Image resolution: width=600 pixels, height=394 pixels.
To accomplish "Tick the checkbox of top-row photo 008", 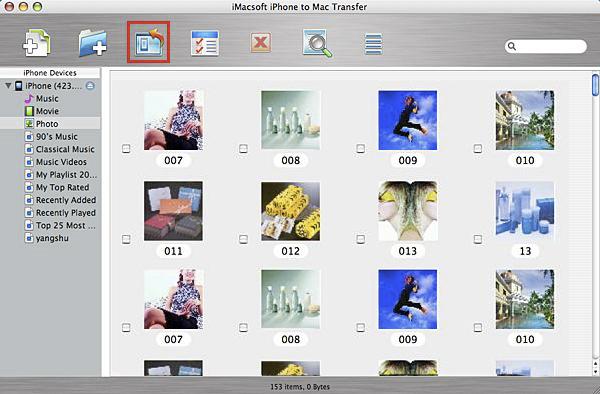I will coord(243,148).
